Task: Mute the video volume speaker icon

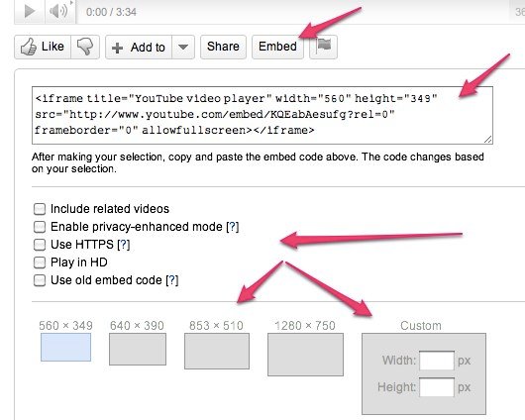Action: 58,11
